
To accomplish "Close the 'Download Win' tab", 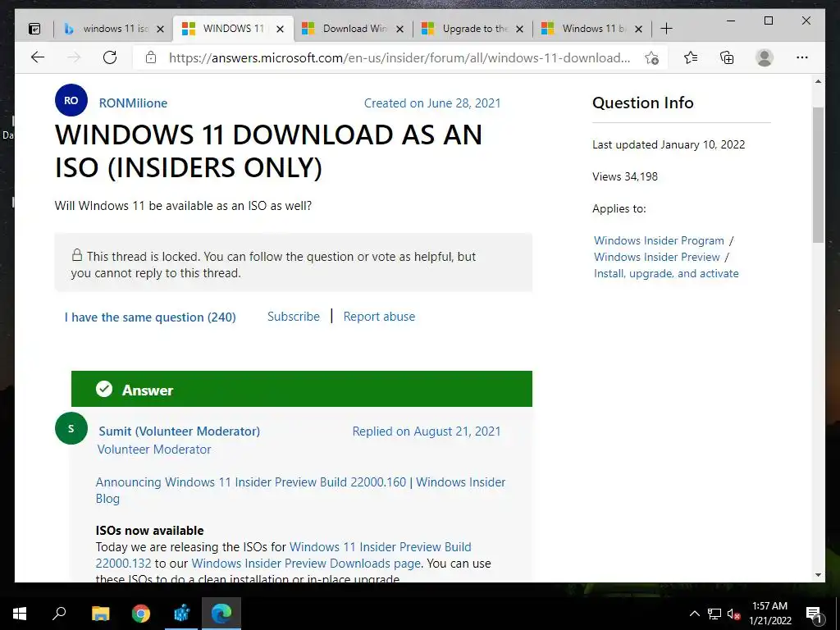I will pos(399,29).
